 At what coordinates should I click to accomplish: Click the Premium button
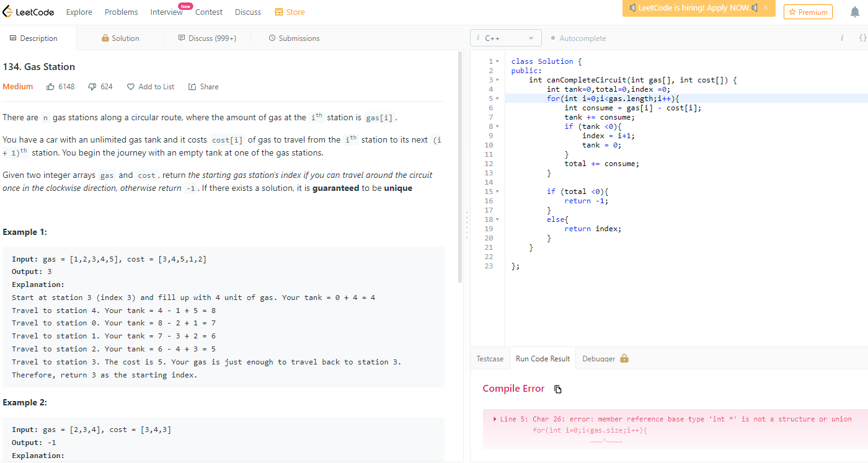[x=808, y=12]
